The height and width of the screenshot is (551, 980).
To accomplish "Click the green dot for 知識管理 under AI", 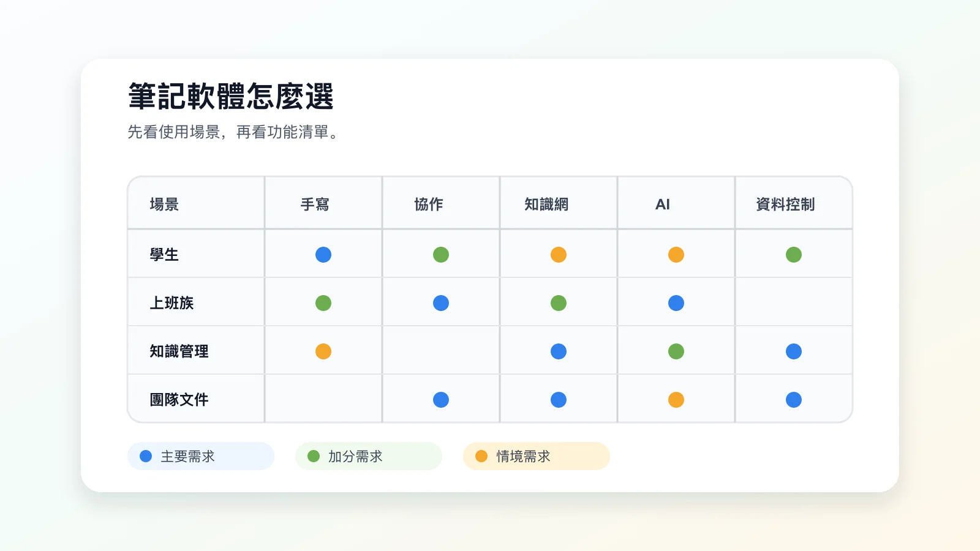I will (x=676, y=351).
